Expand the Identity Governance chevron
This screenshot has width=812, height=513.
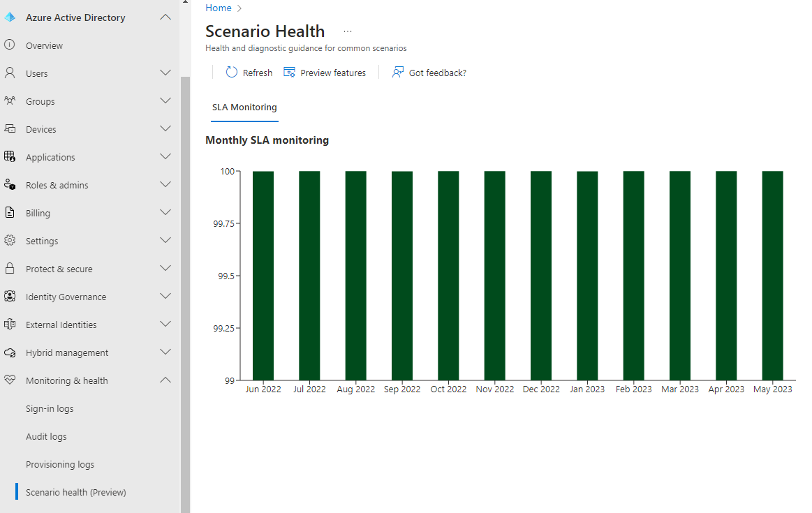coord(165,297)
